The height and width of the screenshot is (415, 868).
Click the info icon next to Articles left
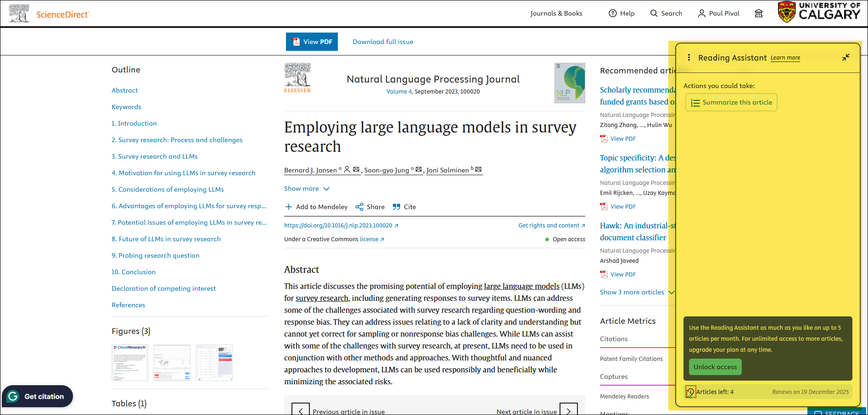point(691,392)
